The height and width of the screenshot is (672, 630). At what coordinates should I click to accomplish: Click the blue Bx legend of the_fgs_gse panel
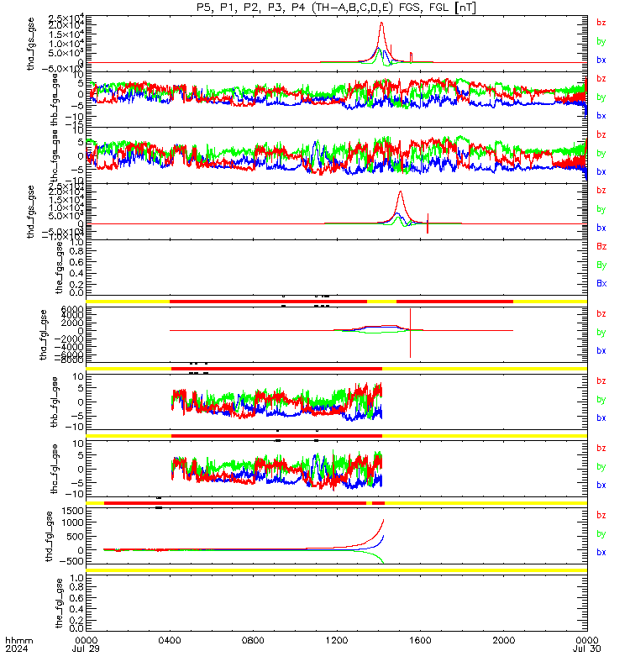601,284
